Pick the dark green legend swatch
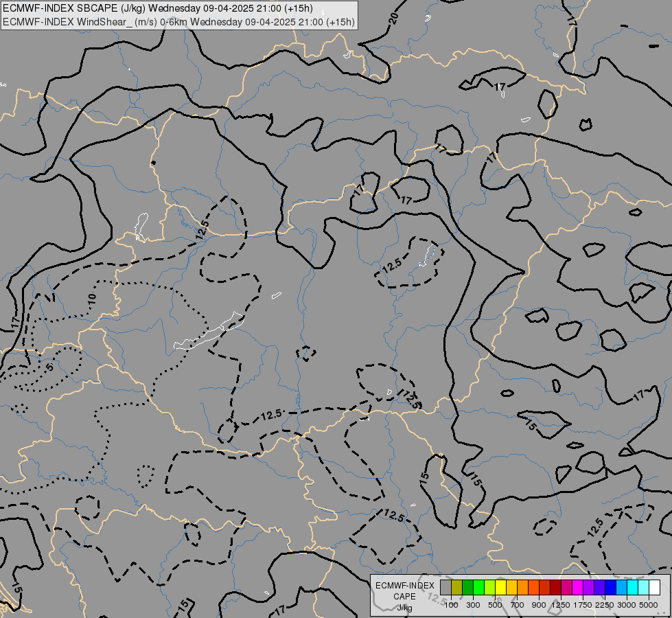Viewport: 672px width, 618px height. (467, 587)
